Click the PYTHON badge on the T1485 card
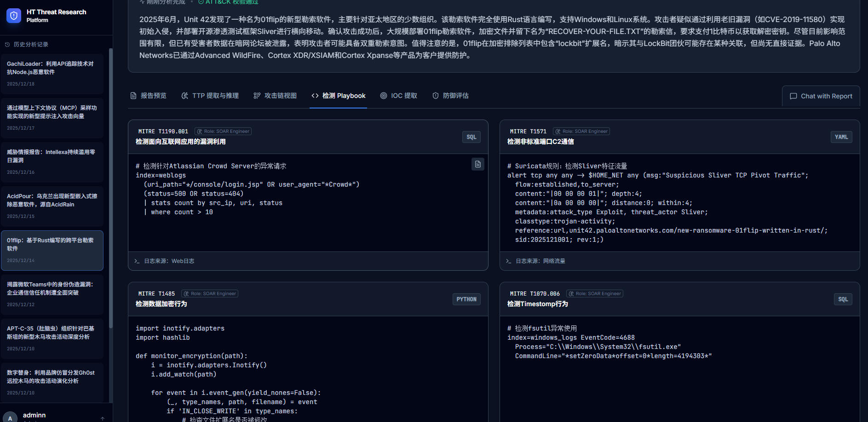868x422 pixels. 466,299
